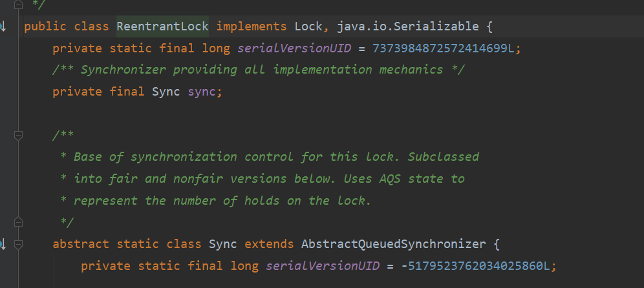This screenshot has width=644, height=288.
Task: Click the highlighted ReentrantLock class name
Action: pos(163,26)
